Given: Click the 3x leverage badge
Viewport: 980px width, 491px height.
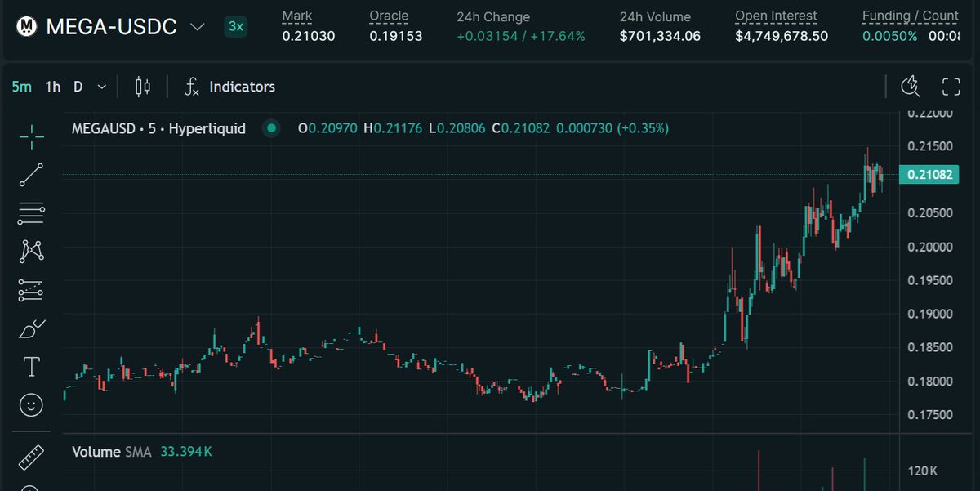Looking at the screenshot, I should click(x=236, y=26).
